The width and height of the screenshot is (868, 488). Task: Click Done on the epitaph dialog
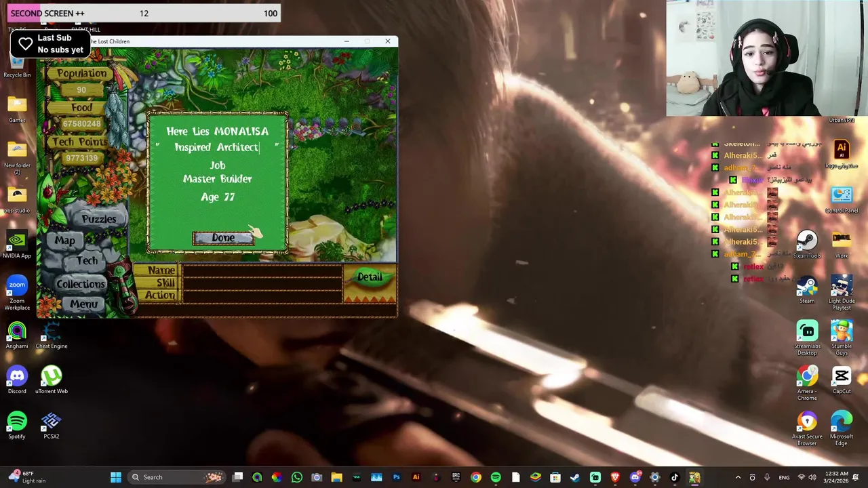point(223,238)
